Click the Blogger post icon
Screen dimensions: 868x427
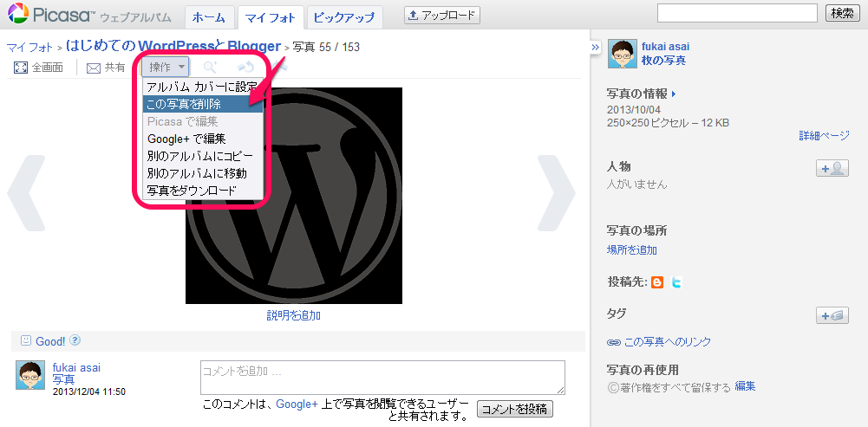657,282
